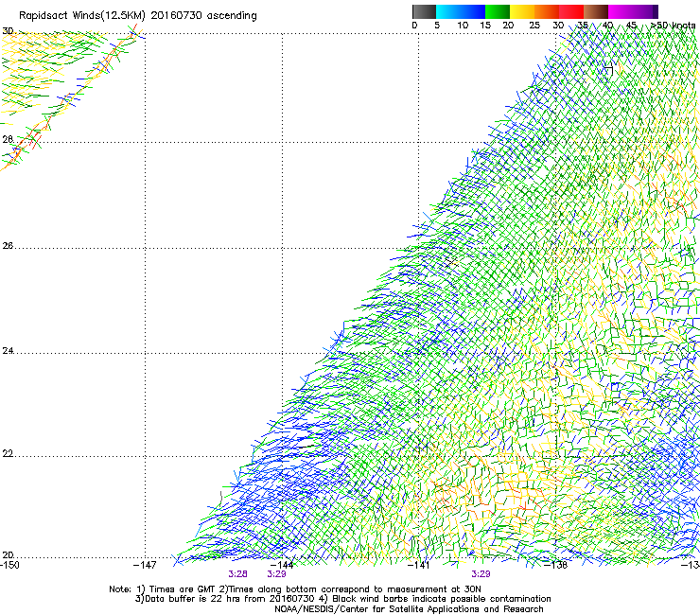Click the '25' legend scale label
The image size is (700, 615).
pos(534,26)
